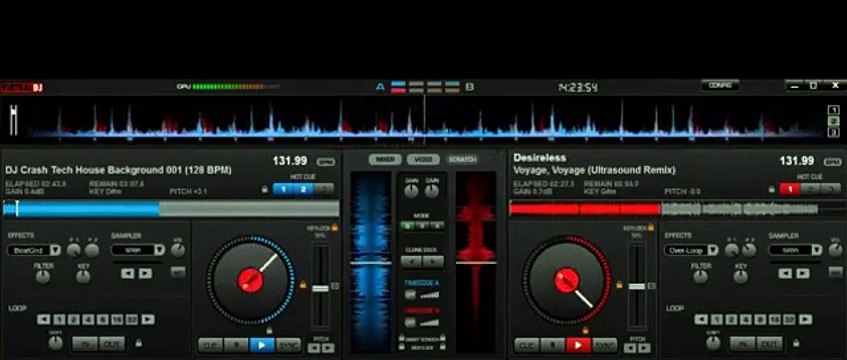The width and height of the screenshot is (847, 360).
Task: Set loop IN point on left deck
Action: (85, 343)
